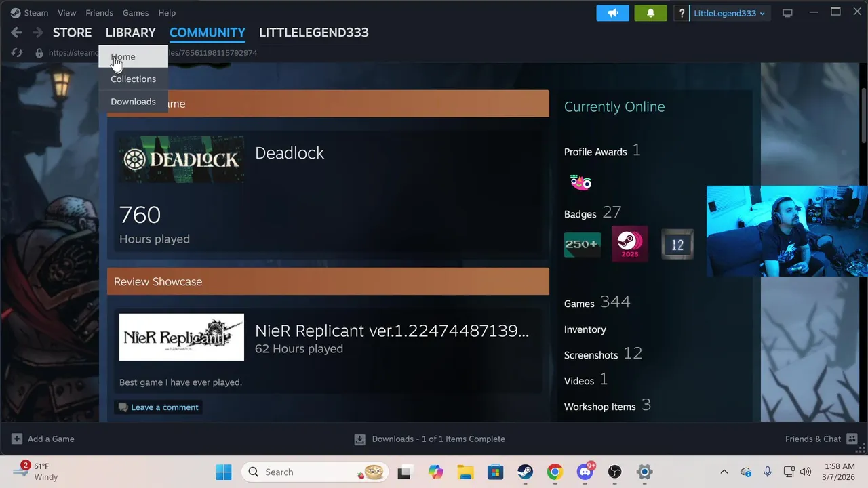Open the Deadlock game title link
868x488 pixels.
pos(290,153)
